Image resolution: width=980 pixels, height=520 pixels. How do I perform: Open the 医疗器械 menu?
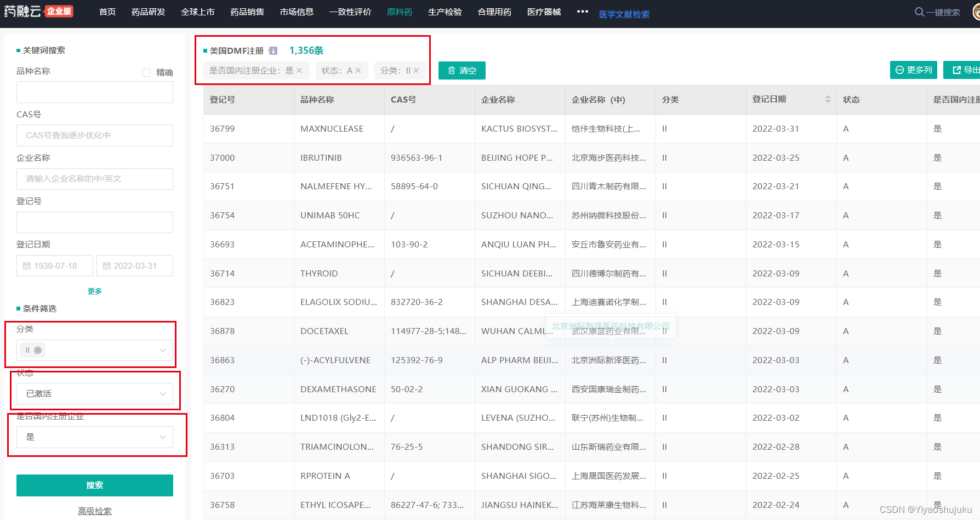pyautogui.click(x=544, y=12)
